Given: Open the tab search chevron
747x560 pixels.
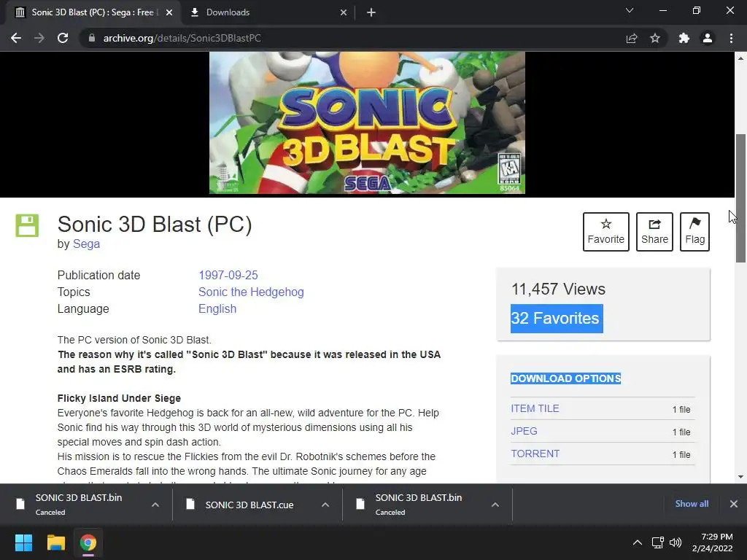Looking at the screenshot, I should (x=630, y=10).
